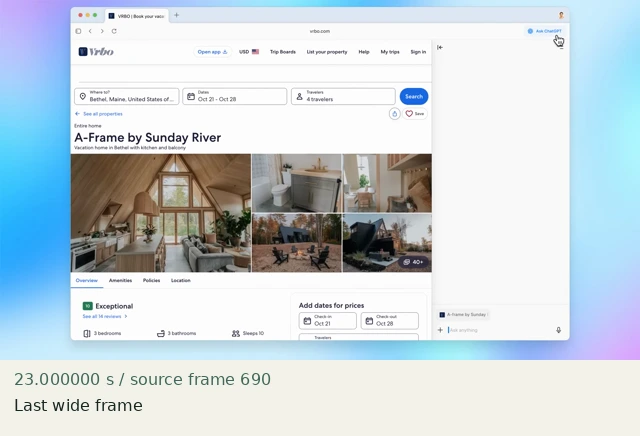Image resolution: width=640 pixels, height=436 pixels.
Task: Reload the page with the refresh icon
Action: click(x=114, y=31)
